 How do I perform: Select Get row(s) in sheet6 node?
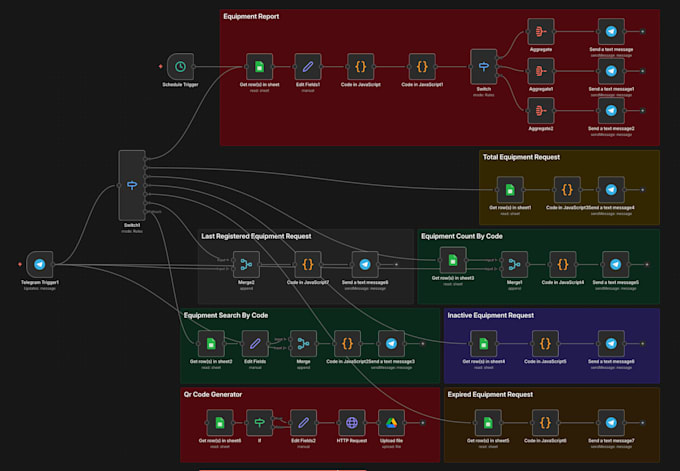pos(220,422)
